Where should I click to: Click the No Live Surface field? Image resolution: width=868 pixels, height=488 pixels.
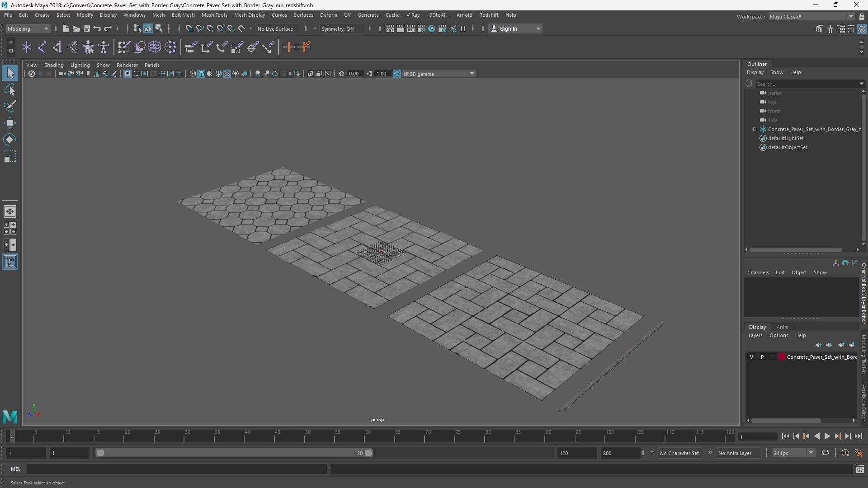tap(277, 28)
